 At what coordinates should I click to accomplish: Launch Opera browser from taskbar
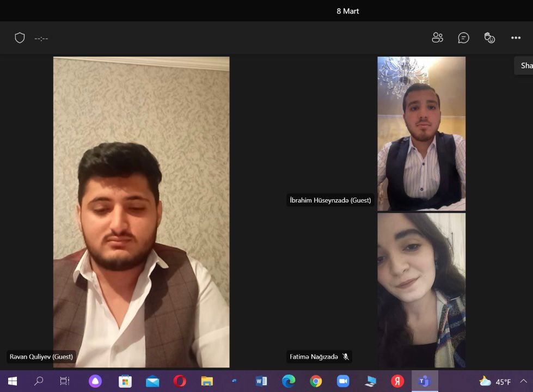(x=180, y=381)
